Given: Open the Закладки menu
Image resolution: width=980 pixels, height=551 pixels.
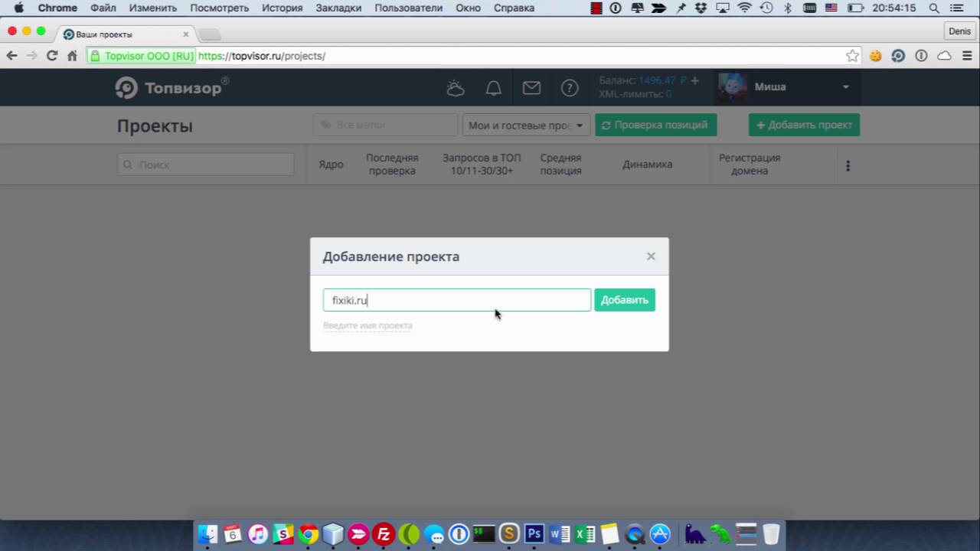Looking at the screenshot, I should 339,8.
